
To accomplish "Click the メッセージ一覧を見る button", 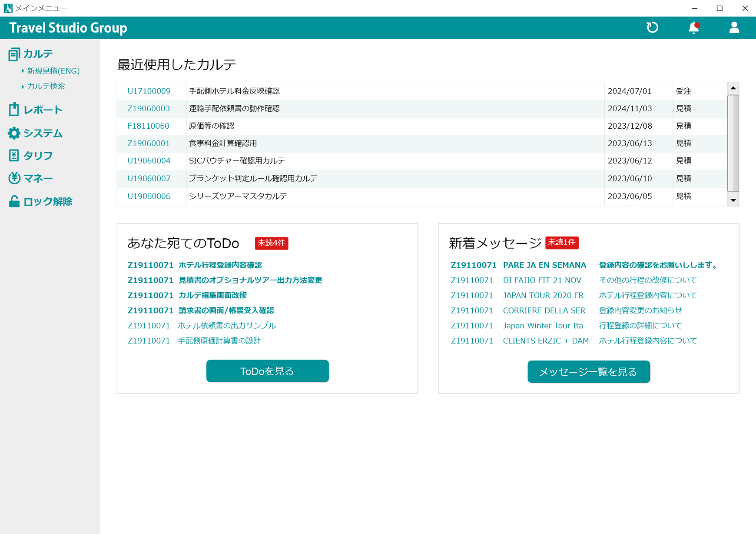I will pos(589,372).
